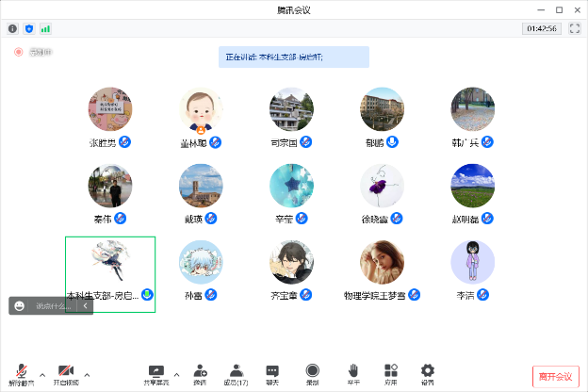Check the green network signal indicator

pos(45,28)
